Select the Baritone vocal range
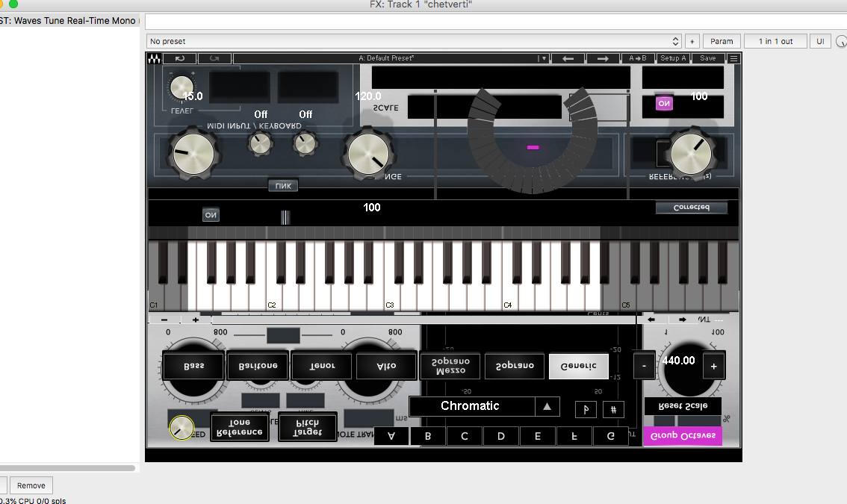The height and width of the screenshot is (504, 847). click(x=258, y=366)
